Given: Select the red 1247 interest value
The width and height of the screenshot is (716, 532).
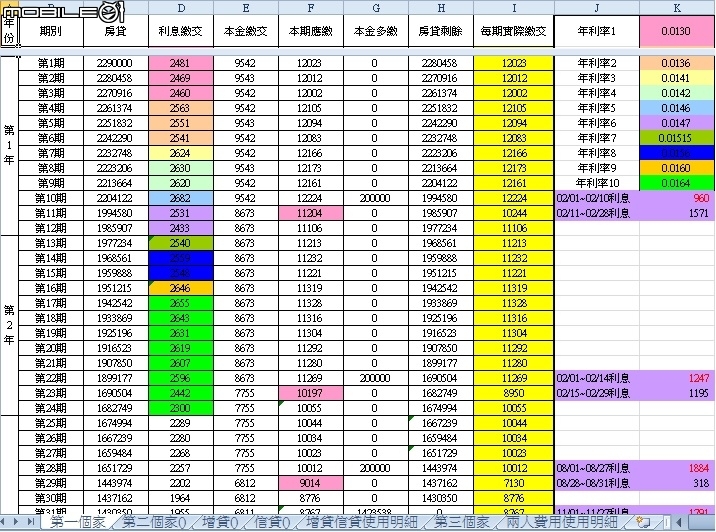Looking at the screenshot, I should point(677,378).
